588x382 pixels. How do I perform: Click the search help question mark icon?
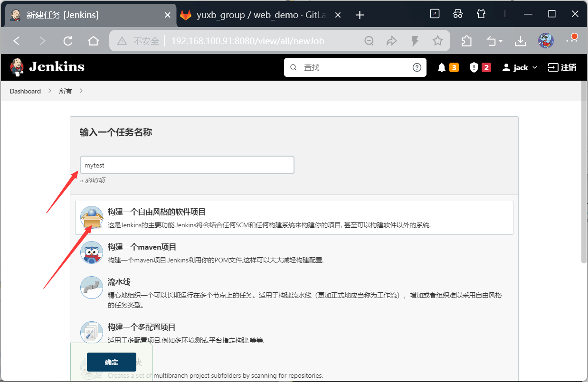click(x=417, y=67)
